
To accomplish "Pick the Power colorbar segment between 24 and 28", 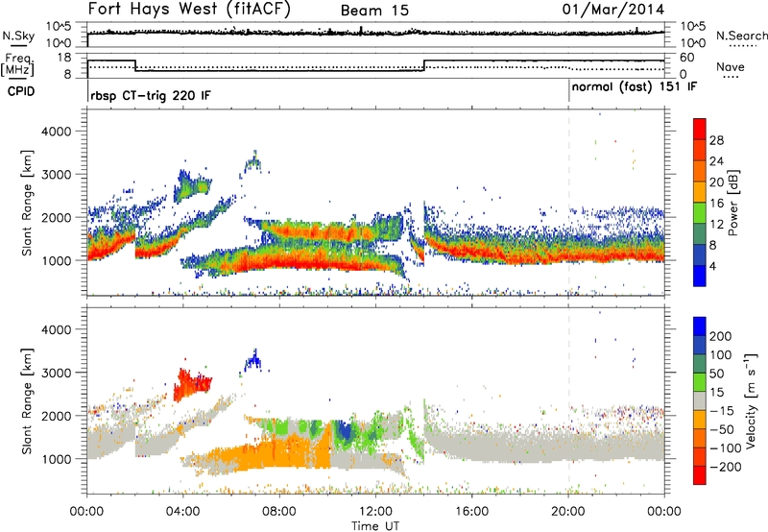I will click(x=700, y=150).
